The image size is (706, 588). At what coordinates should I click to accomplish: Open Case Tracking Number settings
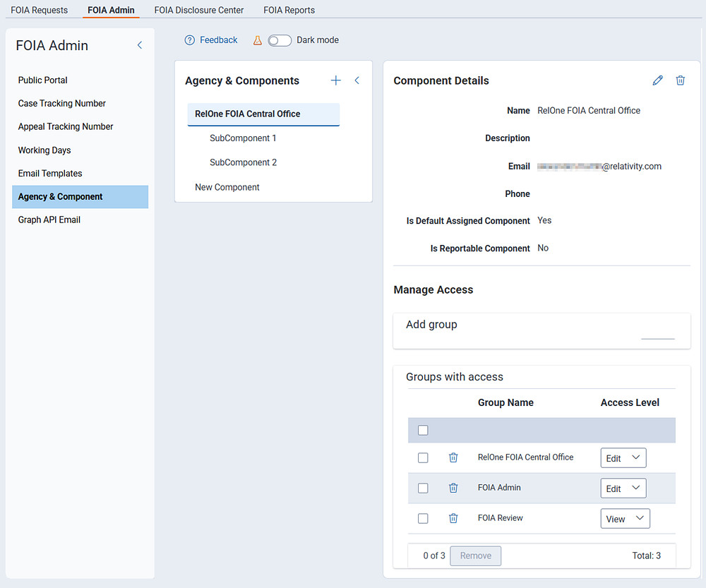61,104
